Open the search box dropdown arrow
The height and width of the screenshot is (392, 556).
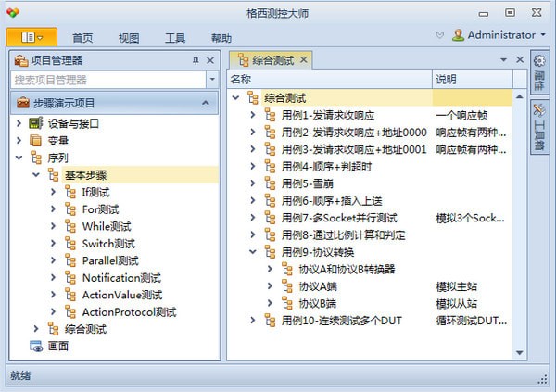tap(211, 80)
